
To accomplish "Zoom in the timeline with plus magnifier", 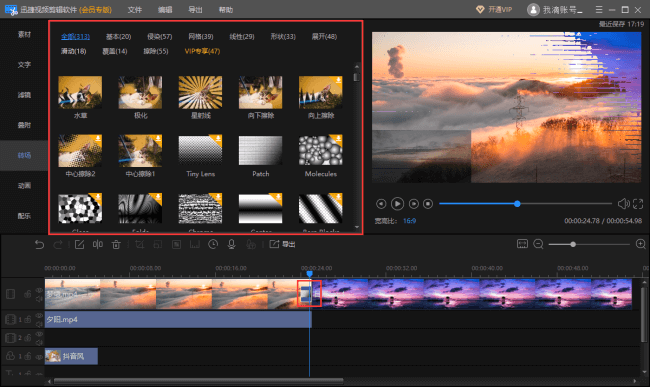I will tap(640, 244).
